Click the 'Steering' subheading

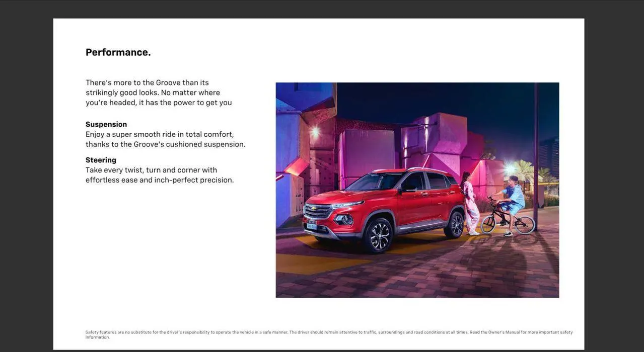tap(101, 160)
